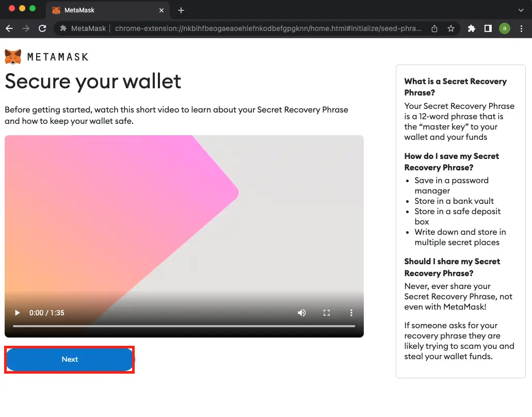This screenshot has height=417, width=532.
Task: Click the blue Next button
Action: [x=70, y=359]
